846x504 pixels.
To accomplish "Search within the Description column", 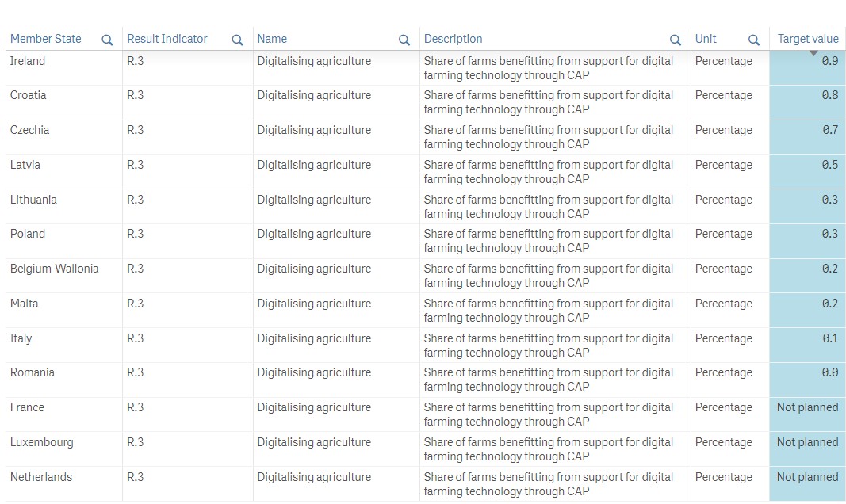I will click(675, 40).
